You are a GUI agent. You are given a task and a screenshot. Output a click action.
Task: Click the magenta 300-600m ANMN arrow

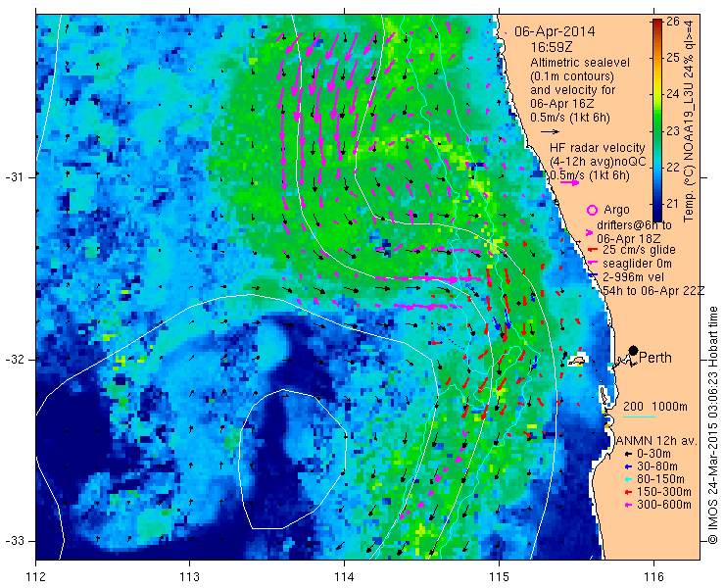(628, 505)
